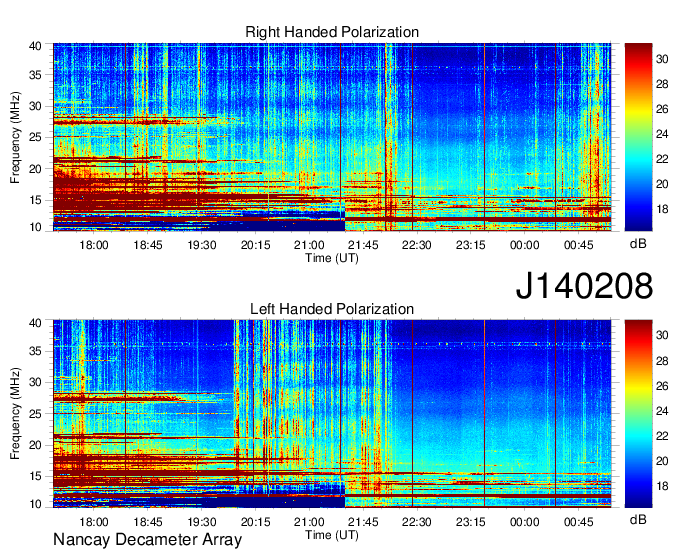Click the 24 dB mark on Right Handed colorbar

point(662,134)
